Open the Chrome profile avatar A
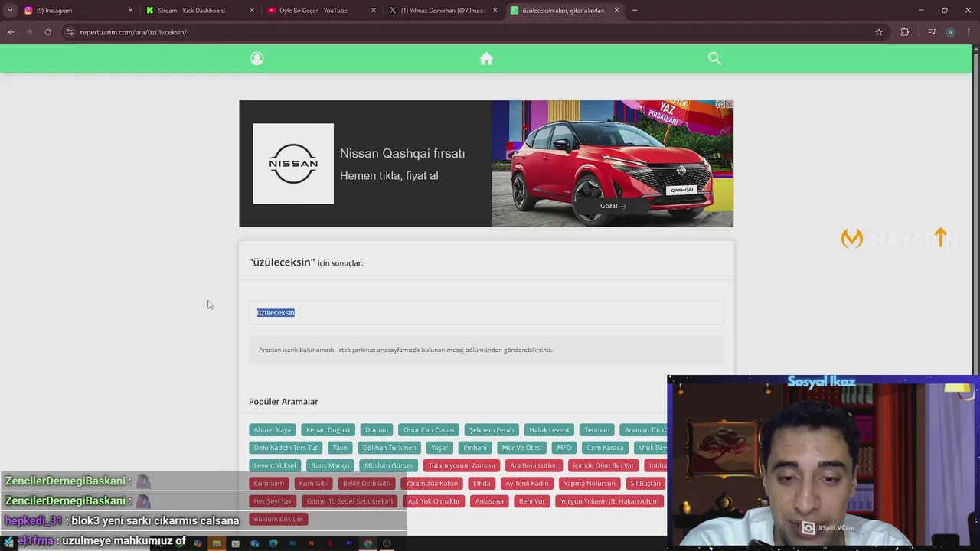 click(x=950, y=32)
